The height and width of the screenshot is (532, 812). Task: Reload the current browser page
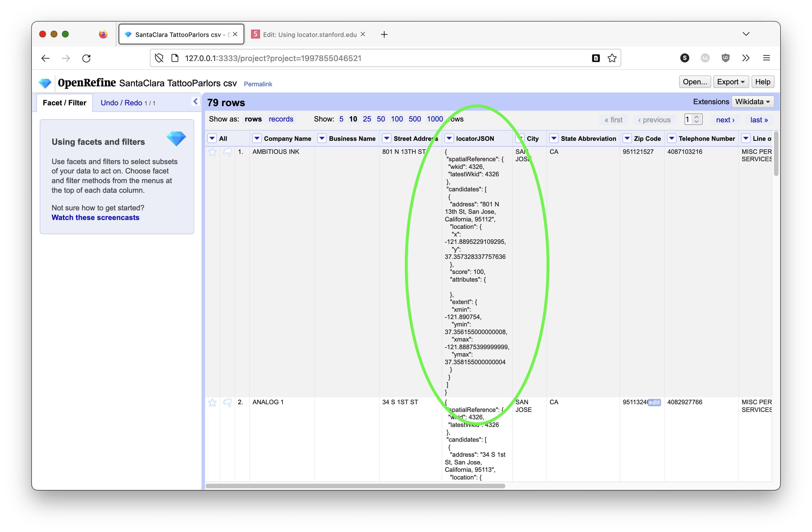[x=86, y=58]
